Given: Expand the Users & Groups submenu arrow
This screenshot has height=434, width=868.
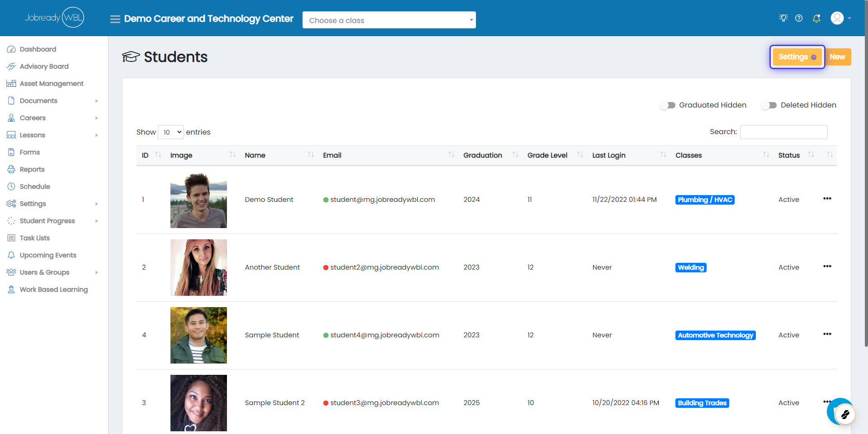Looking at the screenshot, I should tap(97, 272).
